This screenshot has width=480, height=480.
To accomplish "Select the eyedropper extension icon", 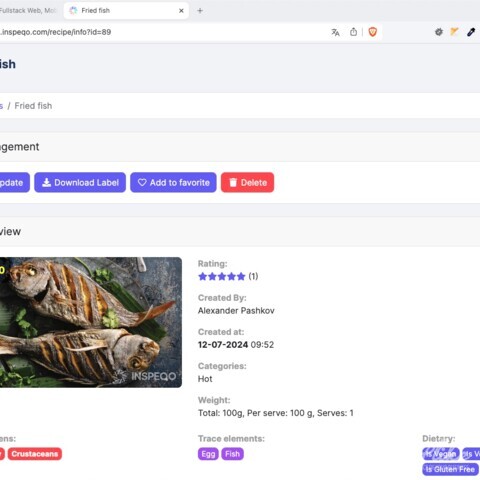I will pyautogui.click(x=471, y=32).
